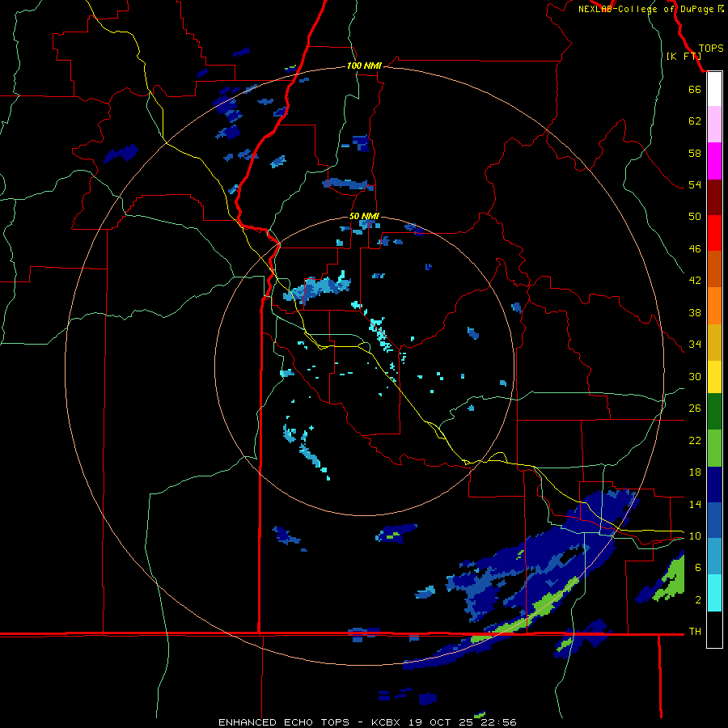Screen dimensions: 728x728
Task: Select the bright yellow legend swatch
Action: (714, 377)
